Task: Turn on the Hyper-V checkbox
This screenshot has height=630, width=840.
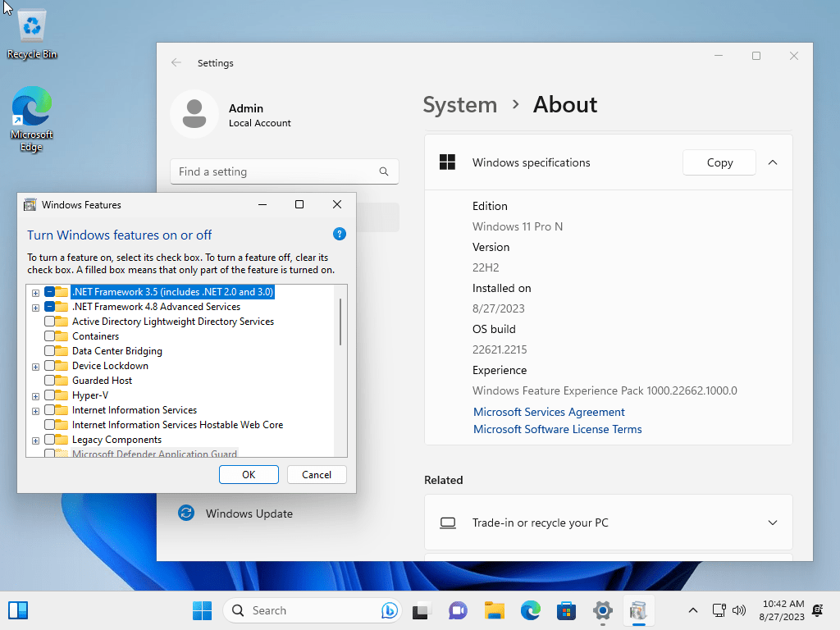Action: click(49, 395)
